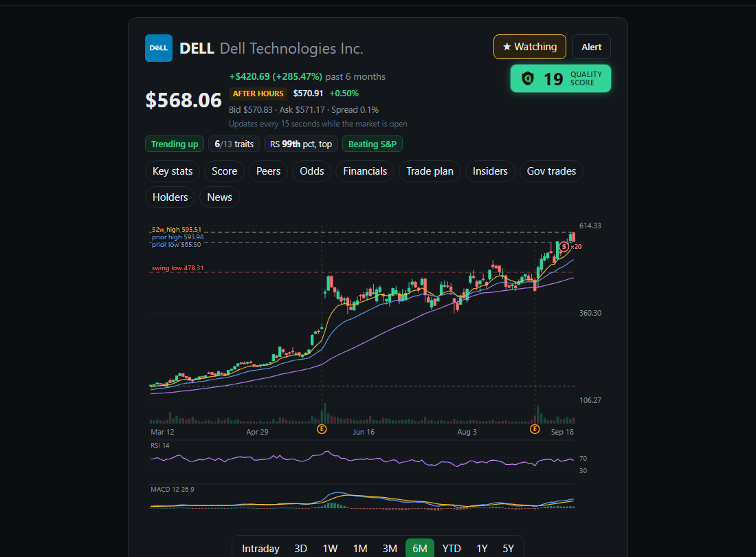Open the Odds section

tap(311, 171)
